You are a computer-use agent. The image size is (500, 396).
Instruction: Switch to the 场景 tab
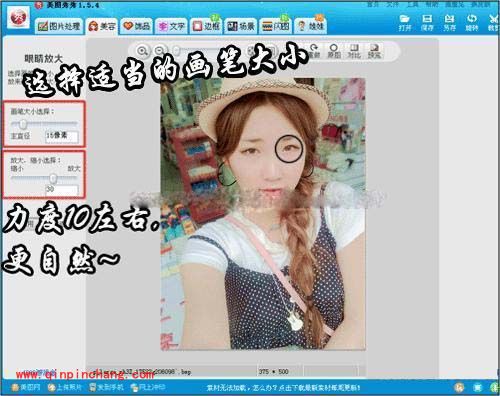click(x=241, y=26)
